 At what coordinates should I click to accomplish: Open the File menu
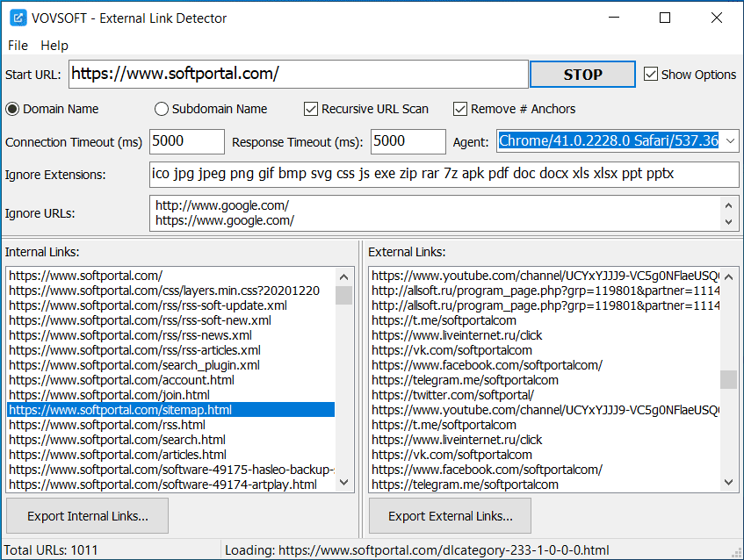click(x=18, y=46)
